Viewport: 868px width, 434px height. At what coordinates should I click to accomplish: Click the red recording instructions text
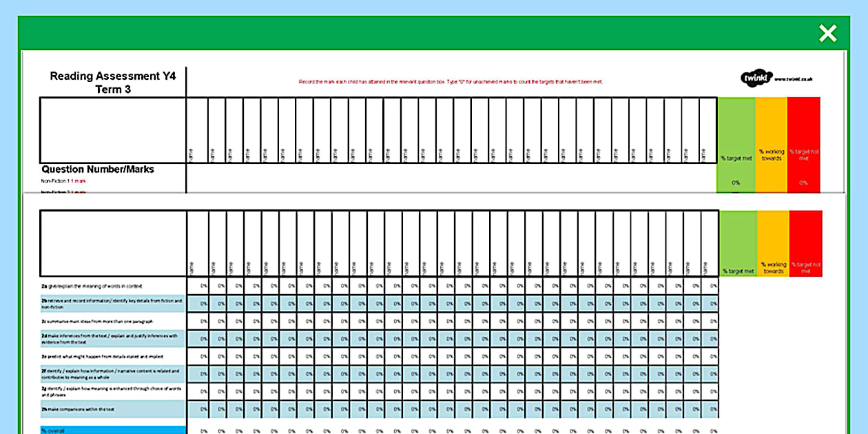click(451, 81)
